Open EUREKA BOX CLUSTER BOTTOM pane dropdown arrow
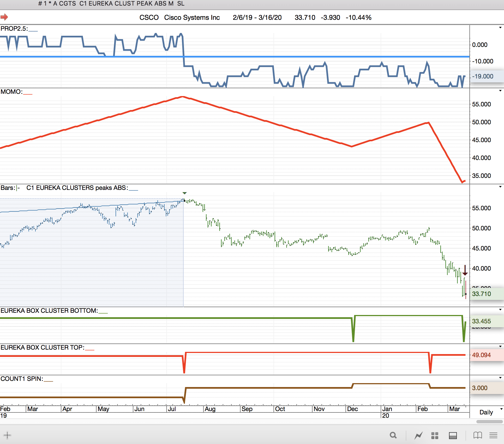 click(500, 309)
